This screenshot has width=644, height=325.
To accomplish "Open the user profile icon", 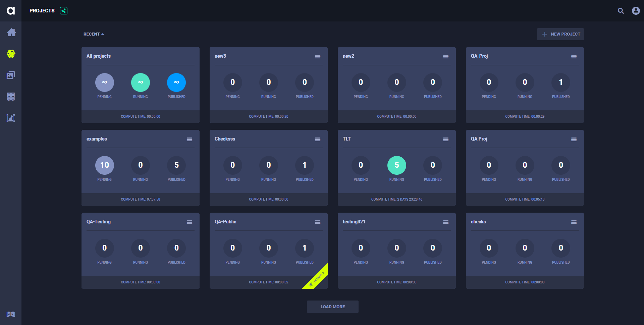I will tap(636, 11).
